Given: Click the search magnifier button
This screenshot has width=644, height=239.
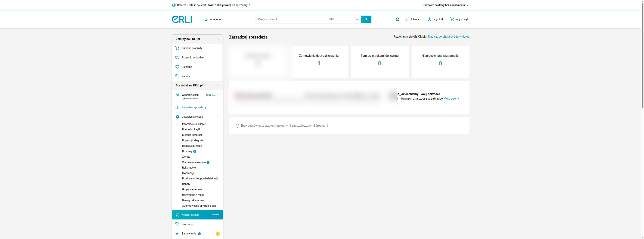Looking at the screenshot, I should (x=366, y=19).
